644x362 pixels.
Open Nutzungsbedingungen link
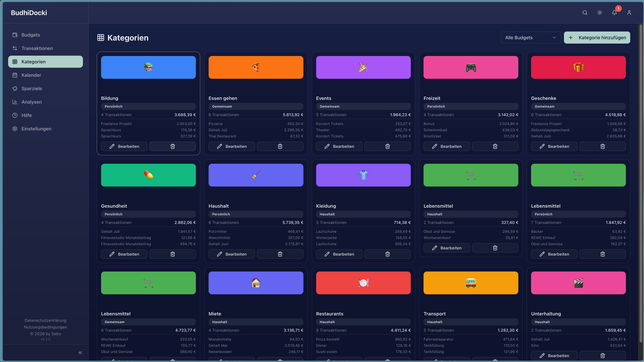tap(45, 327)
